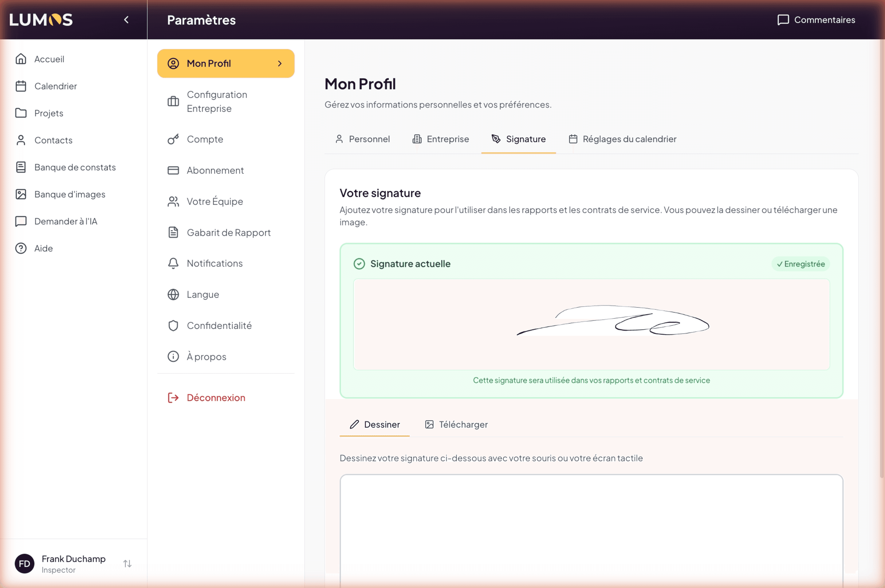Screen dimensions: 885x588
Task: Click the Votre Équipe users icon
Action: point(173,201)
